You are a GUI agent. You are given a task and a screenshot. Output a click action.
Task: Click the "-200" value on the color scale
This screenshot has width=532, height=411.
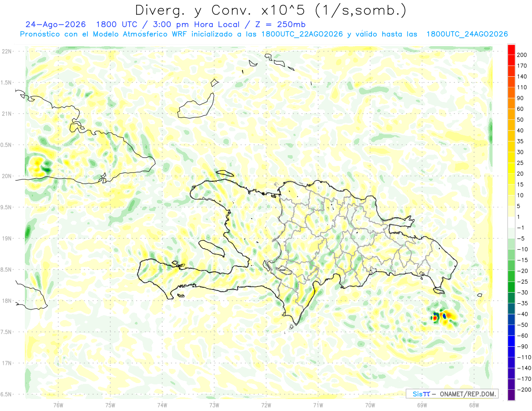(x=524, y=390)
